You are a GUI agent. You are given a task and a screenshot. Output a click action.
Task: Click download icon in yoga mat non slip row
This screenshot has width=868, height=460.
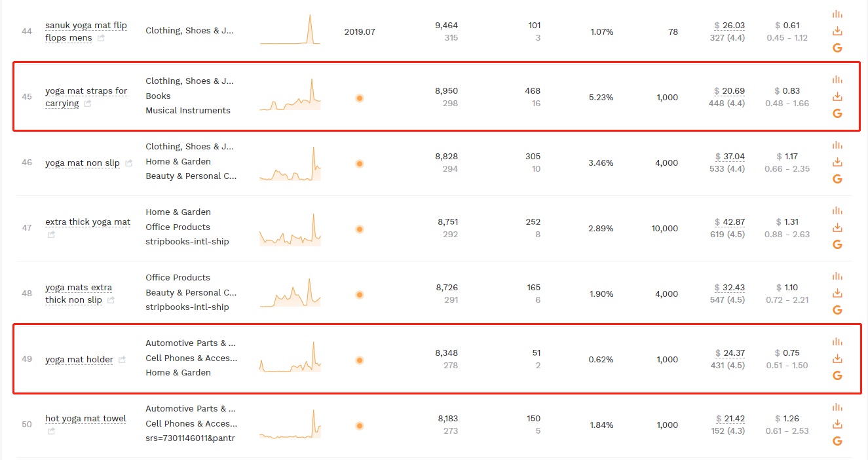pyautogui.click(x=837, y=162)
